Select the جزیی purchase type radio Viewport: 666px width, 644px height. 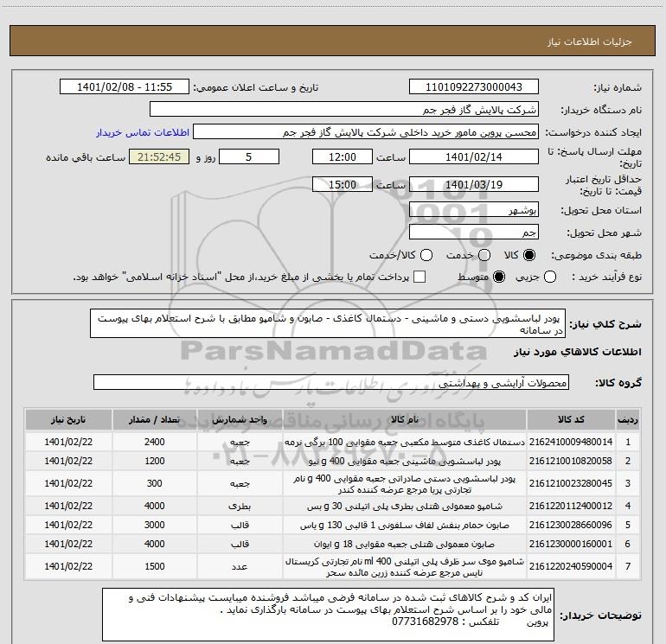pyautogui.click(x=549, y=277)
